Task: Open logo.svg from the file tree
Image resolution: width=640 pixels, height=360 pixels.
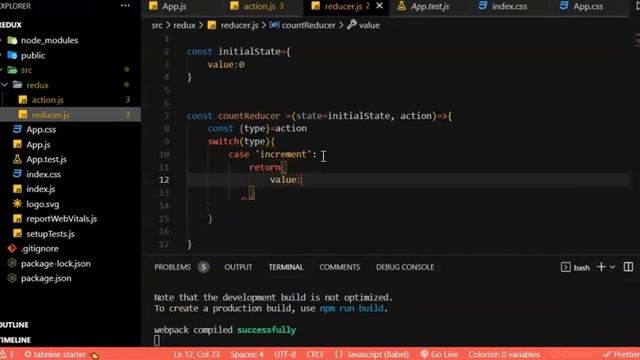Action: (x=42, y=204)
